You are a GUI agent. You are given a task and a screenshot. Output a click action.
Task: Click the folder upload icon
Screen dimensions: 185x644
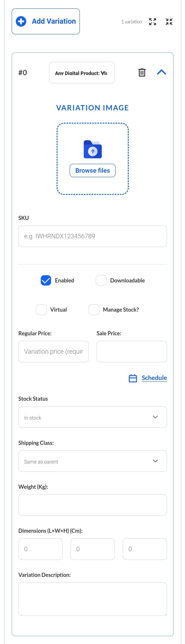pos(92,149)
